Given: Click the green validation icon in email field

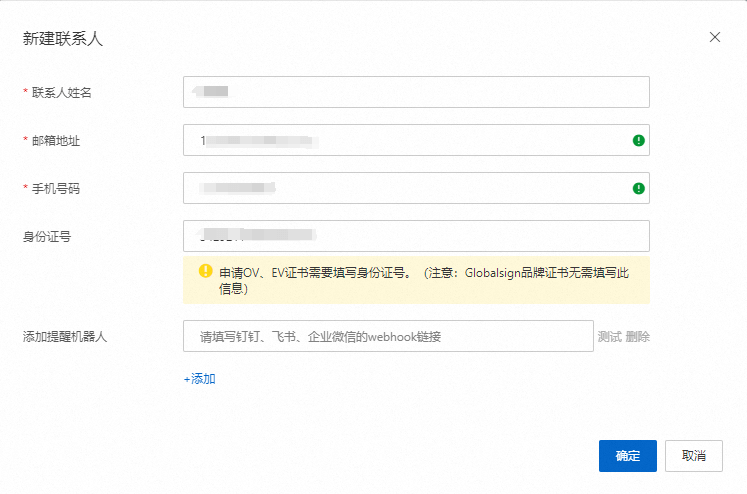Looking at the screenshot, I should coord(638,141).
